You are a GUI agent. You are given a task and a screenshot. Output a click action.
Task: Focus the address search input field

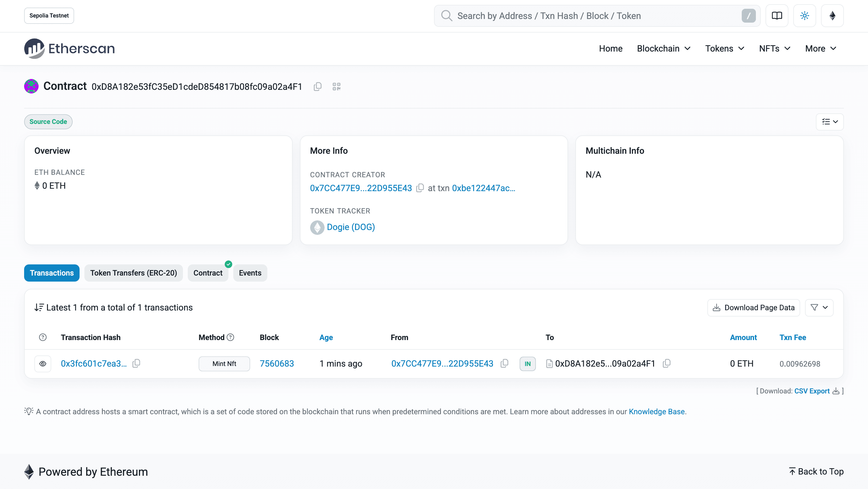[597, 16]
